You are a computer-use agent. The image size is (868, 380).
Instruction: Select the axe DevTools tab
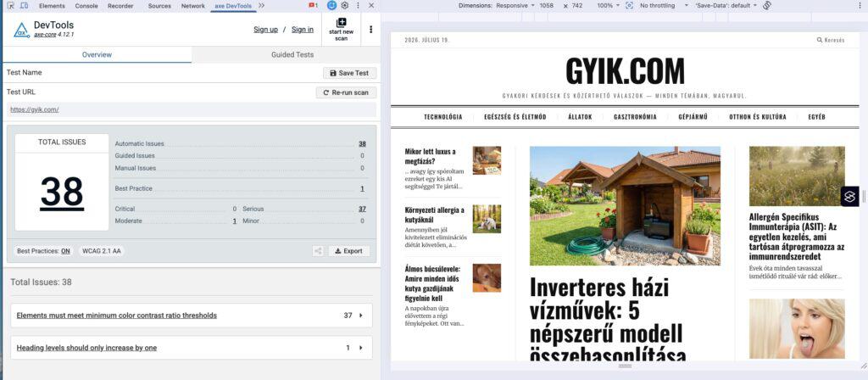point(233,6)
